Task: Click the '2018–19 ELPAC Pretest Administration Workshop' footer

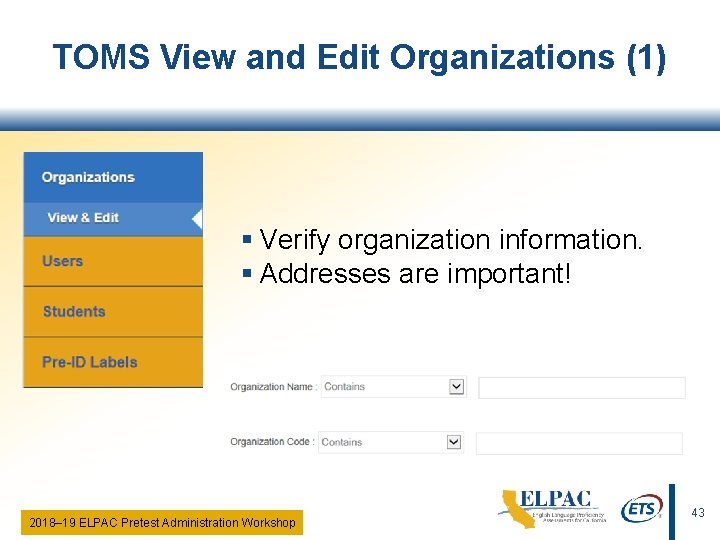Action: pyautogui.click(x=162, y=523)
